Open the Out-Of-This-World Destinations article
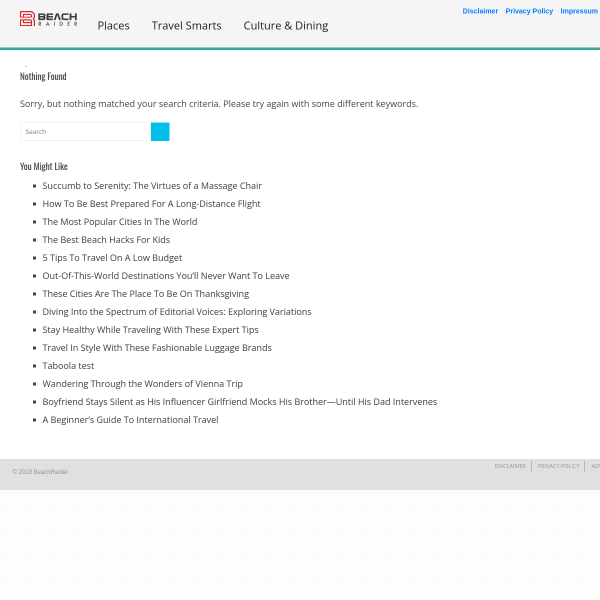This screenshot has height=600, width=600. 166,276
